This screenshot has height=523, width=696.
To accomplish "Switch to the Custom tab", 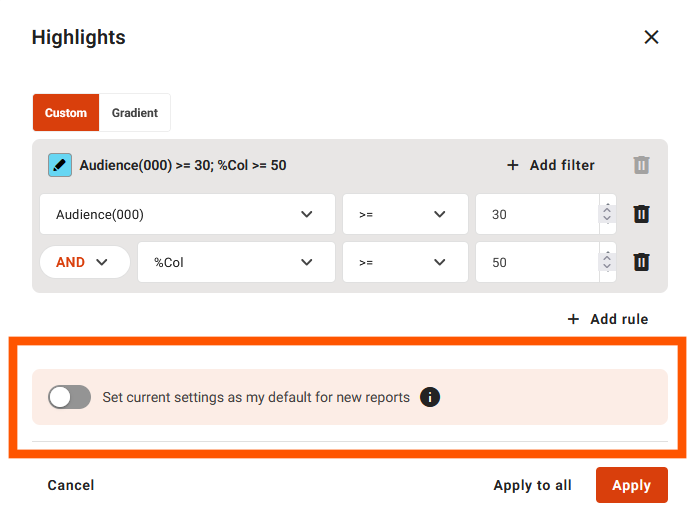I will point(66,113).
